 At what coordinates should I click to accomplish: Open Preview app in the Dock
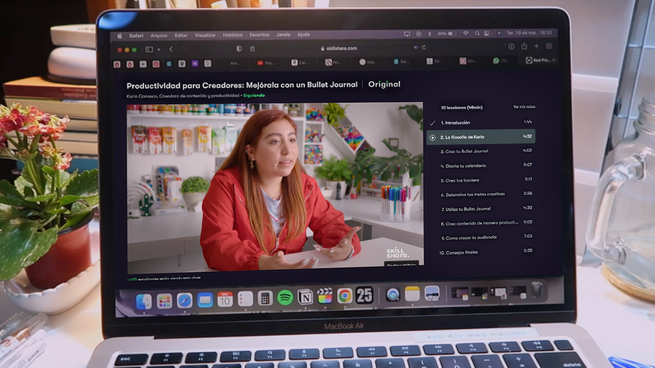click(432, 293)
